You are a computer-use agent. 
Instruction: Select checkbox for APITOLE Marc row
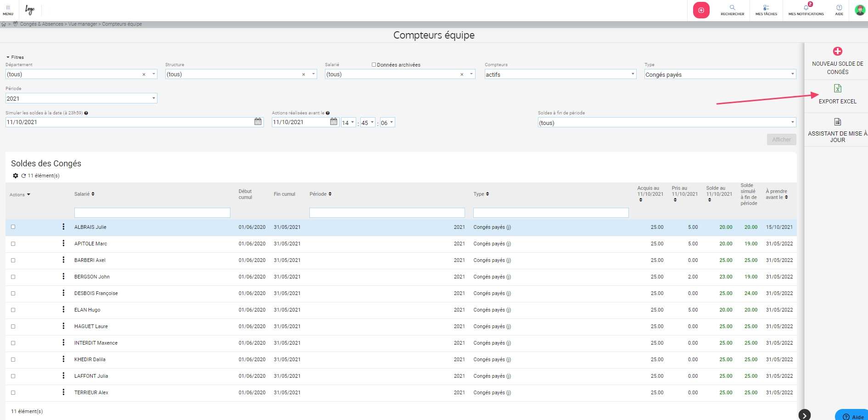[13, 244]
